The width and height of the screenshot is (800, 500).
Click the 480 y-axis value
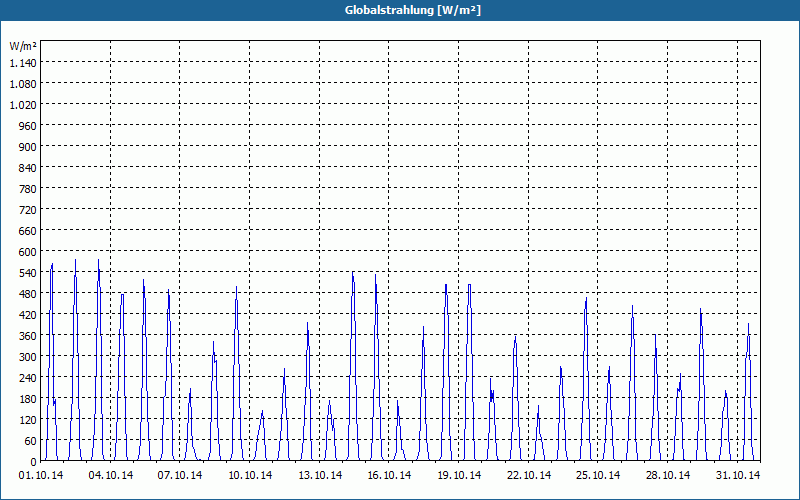point(28,294)
